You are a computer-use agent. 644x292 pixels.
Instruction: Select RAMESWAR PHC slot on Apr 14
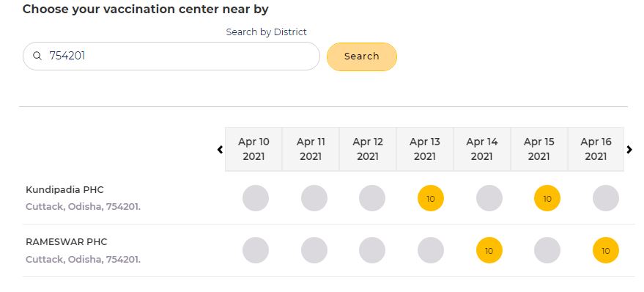[489, 250]
